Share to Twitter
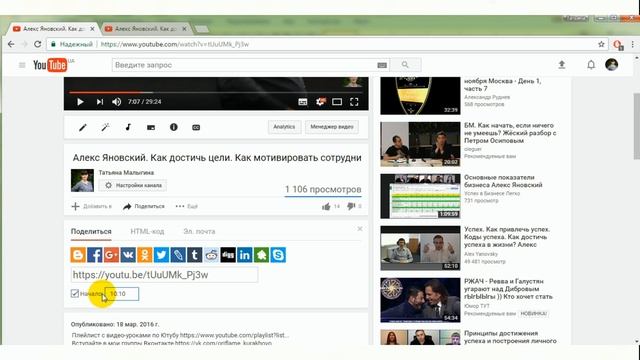Image resolution: width=640 pixels, height=360 pixels. coord(161,255)
